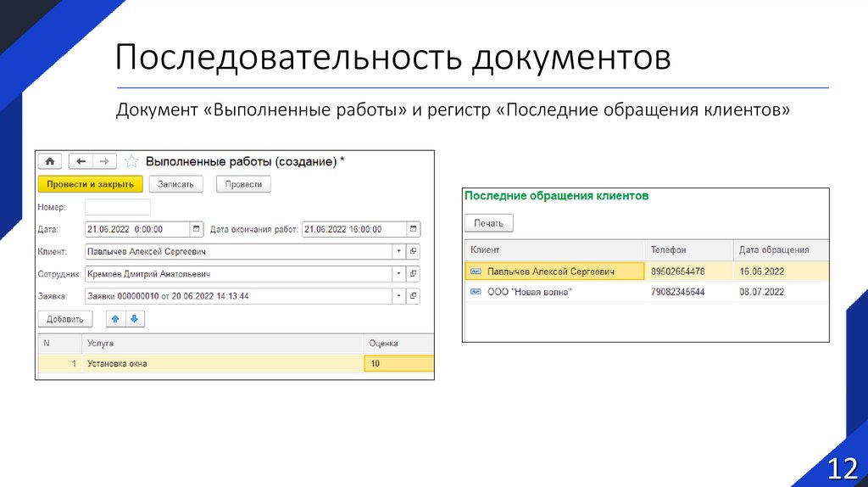The width and height of the screenshot is (868, 487).
Task: Click the Последние обращения клиентов title
Action: tap(556, 196)
